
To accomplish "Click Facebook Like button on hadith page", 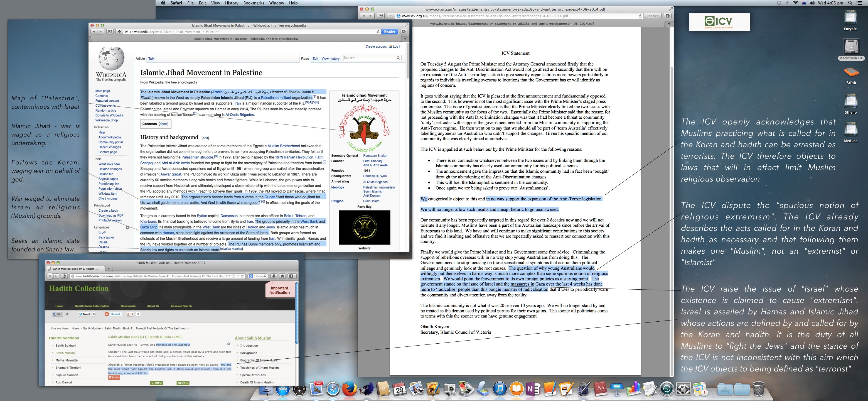I will point(58,314).
